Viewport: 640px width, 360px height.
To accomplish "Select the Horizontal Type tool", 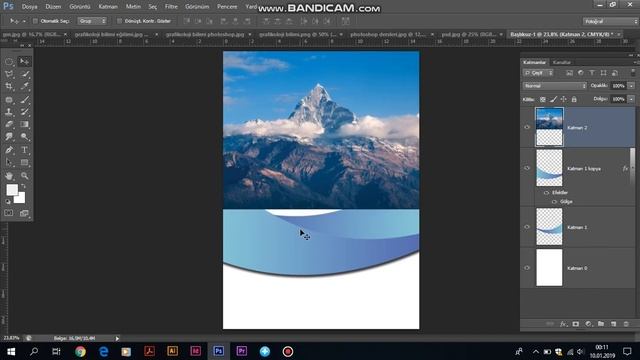I will [x=24, y=150].
